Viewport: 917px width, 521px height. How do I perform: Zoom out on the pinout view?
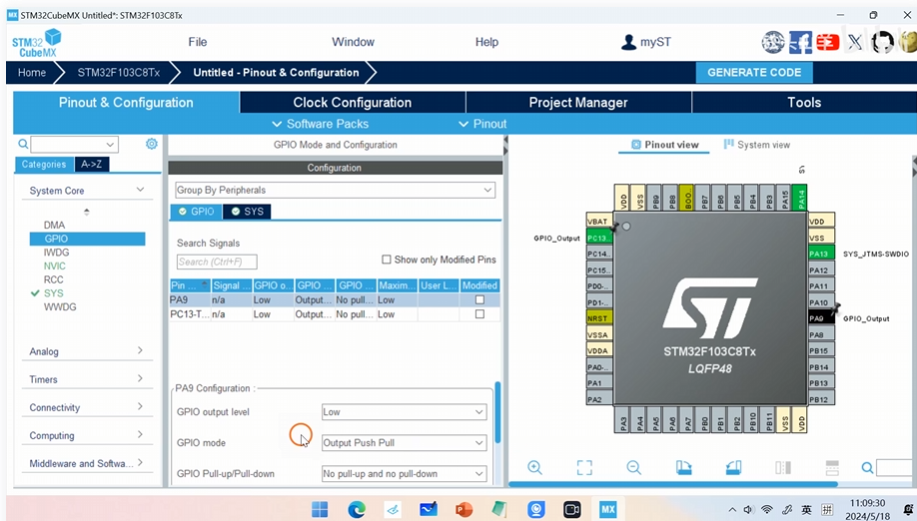coord(634,467)
